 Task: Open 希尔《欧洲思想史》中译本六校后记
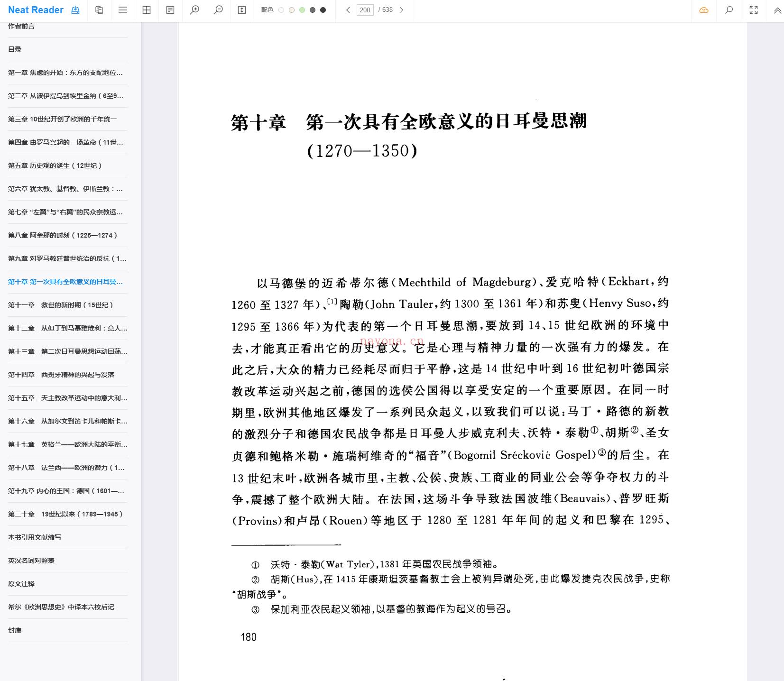[x=67, y=607]
